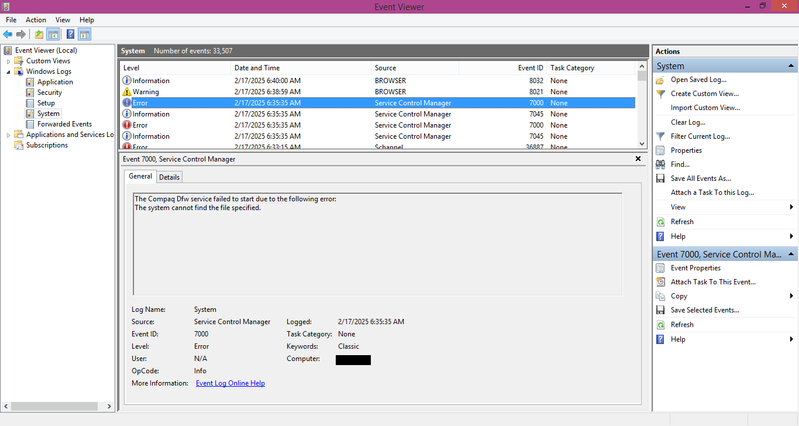Open the View menu in menu bar

tap(63, 20)
